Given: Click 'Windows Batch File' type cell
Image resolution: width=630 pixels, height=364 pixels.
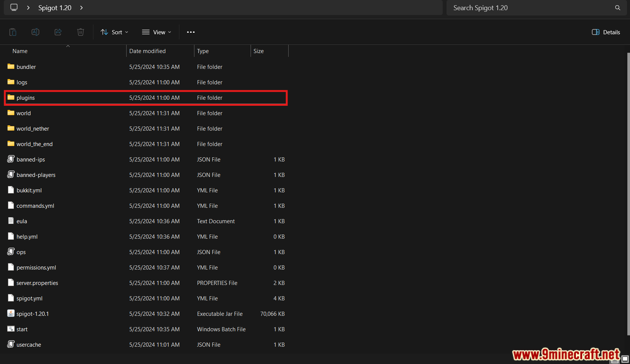Looking at the screenshot, I should pyautogui.click(x=221, y=329).
